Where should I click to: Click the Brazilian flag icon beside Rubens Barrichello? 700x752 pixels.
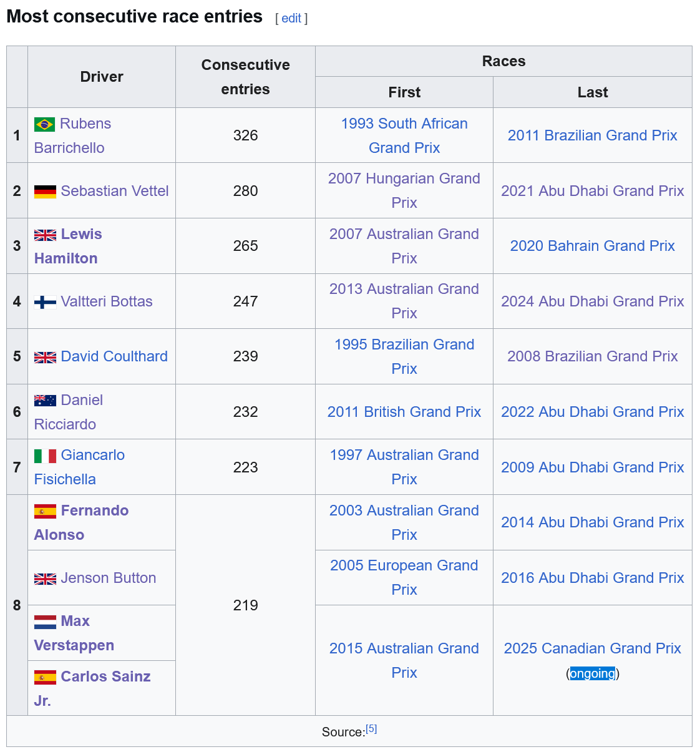[x=45, y=124]
